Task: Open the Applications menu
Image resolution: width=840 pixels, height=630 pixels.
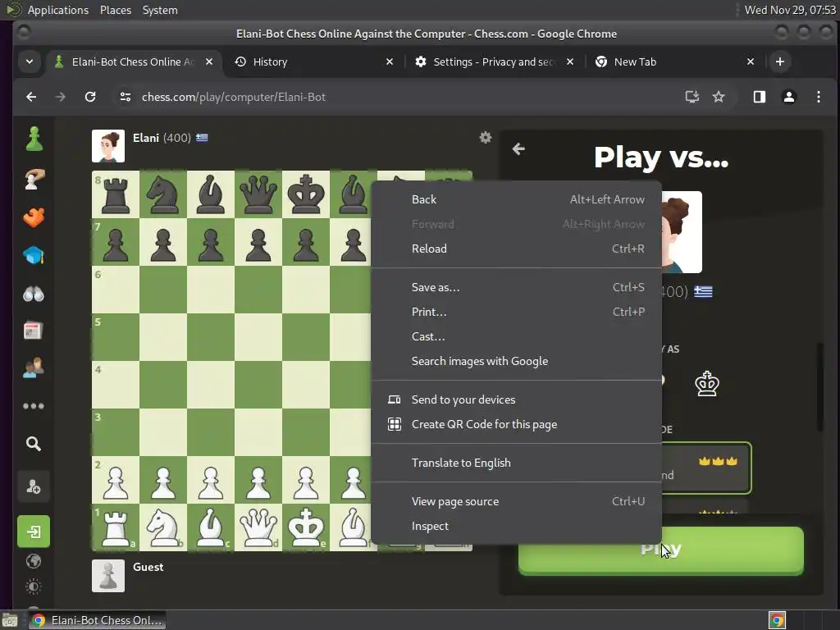Action: (x=58, y=10)
